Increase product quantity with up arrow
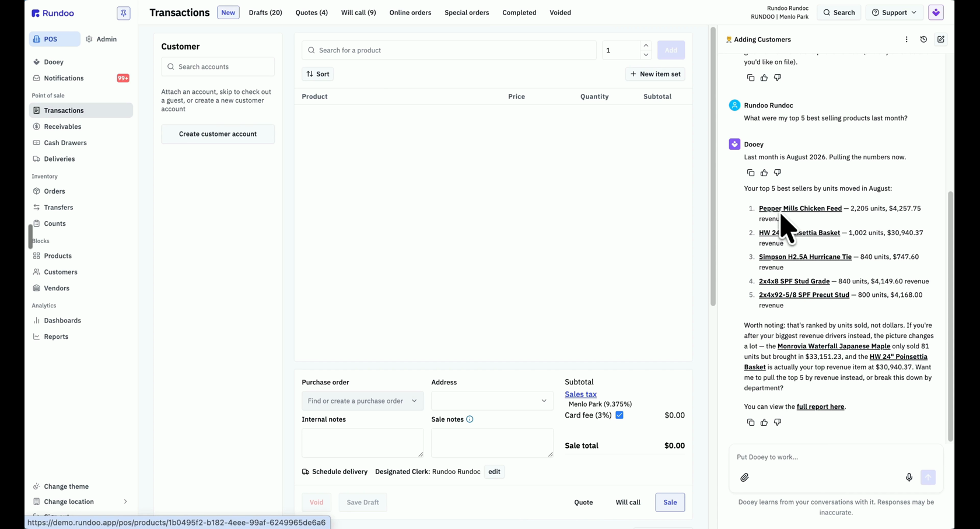 pyautogui.click(x=646, y=45)
